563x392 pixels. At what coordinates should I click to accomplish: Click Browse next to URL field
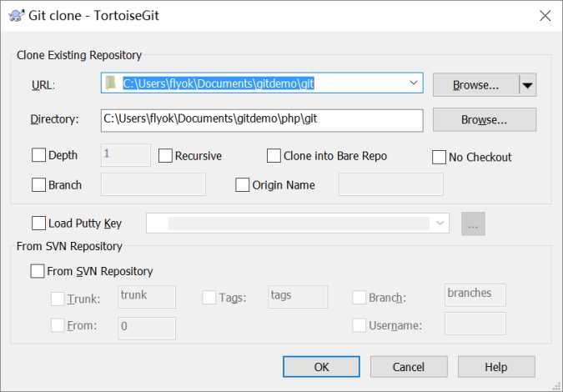tap(475, 85)
